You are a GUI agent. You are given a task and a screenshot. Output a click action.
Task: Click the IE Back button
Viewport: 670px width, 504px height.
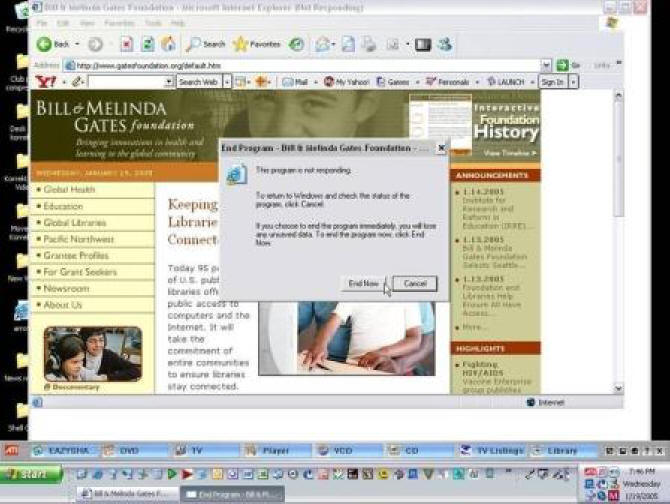(x=53, y=44)
